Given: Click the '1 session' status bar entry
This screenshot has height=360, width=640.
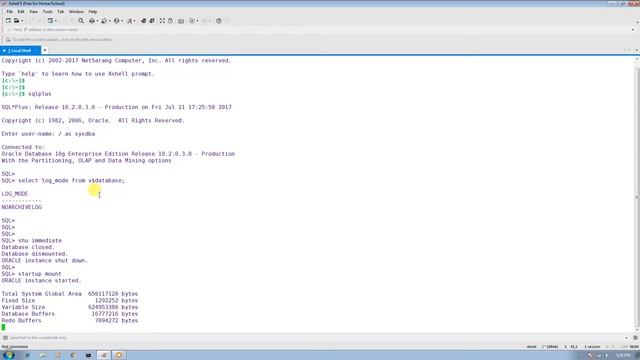Looking at the screenshot, I should click(x=592, y=347).
